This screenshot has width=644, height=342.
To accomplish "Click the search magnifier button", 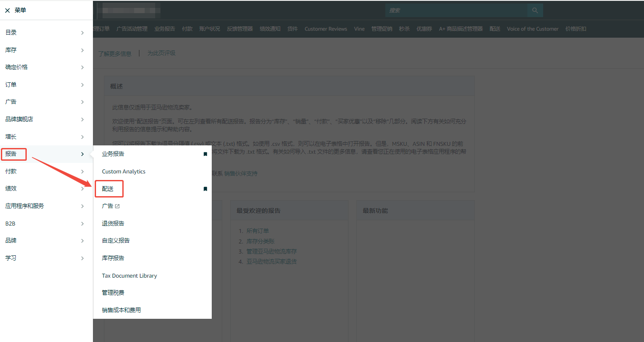I will tap(535, 10).
